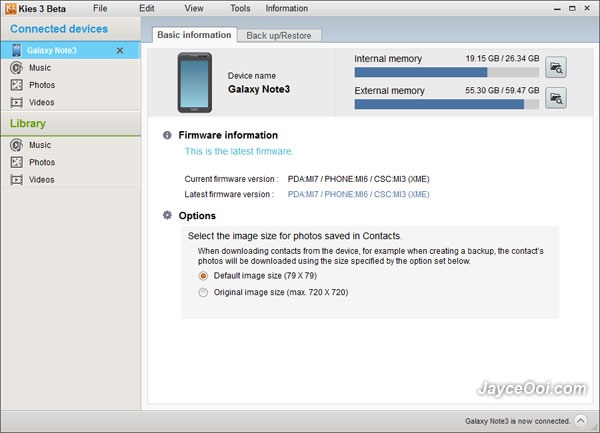Select Galaxy Note3 in connected devices
This screenshot has height=433, width=600.
[70, 50]
